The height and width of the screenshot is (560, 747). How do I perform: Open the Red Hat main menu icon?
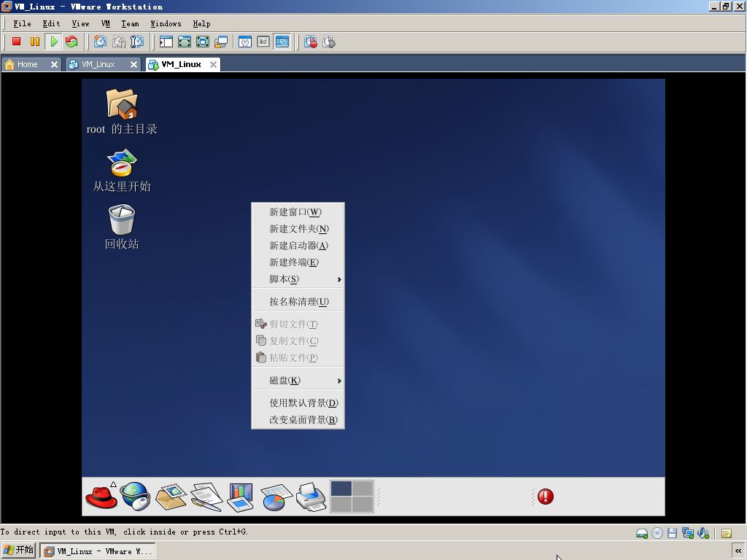[x=101, y=497]
